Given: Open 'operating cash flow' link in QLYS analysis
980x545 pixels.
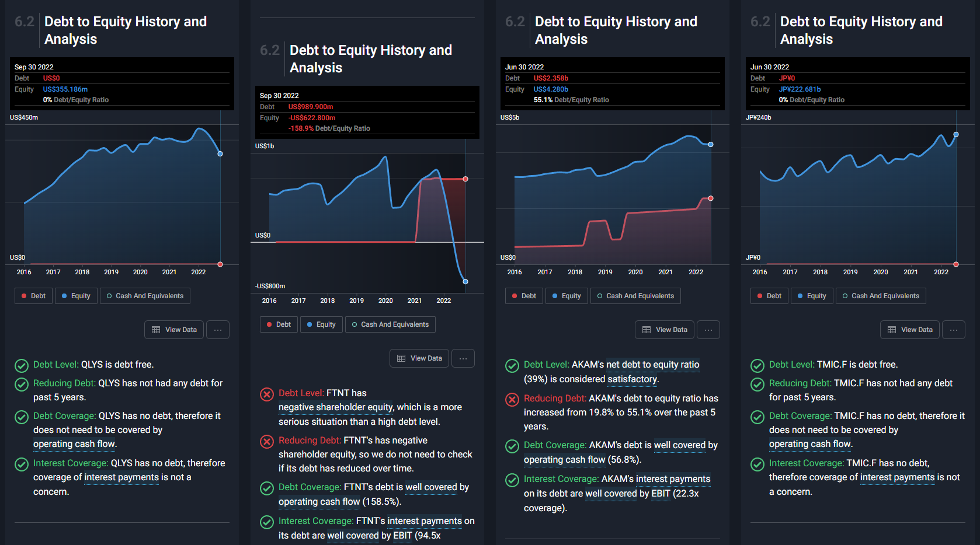Looking at the screenshot, I should pos(74,444).
